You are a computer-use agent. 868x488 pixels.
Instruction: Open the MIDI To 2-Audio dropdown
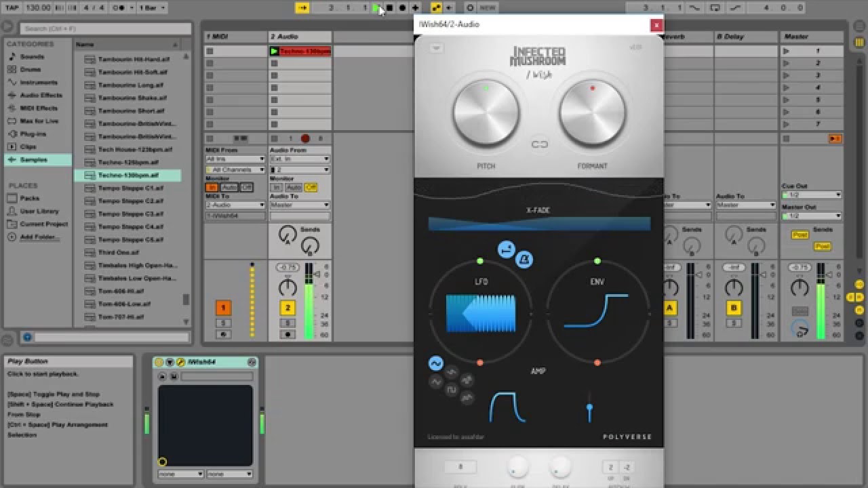(x=235, y=205)
